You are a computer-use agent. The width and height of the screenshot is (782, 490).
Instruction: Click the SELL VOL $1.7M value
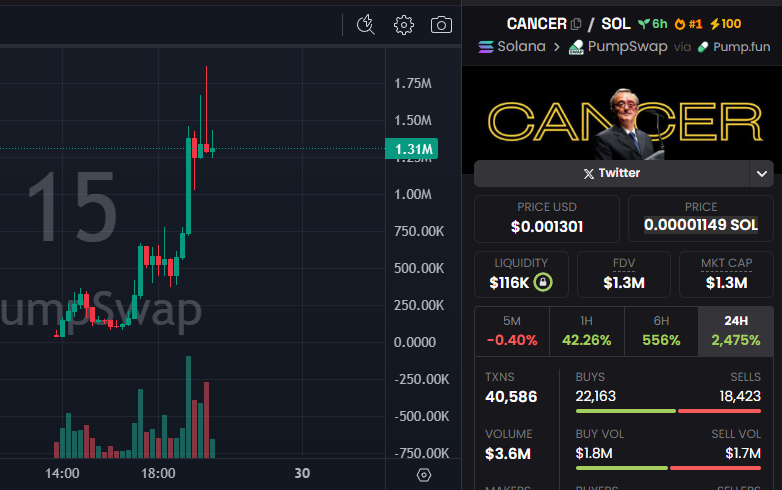pyautogui.click(x=743, y=453)
